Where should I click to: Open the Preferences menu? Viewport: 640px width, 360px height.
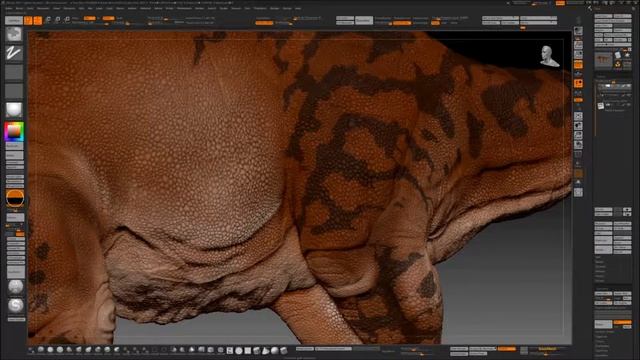coord(184,8)
